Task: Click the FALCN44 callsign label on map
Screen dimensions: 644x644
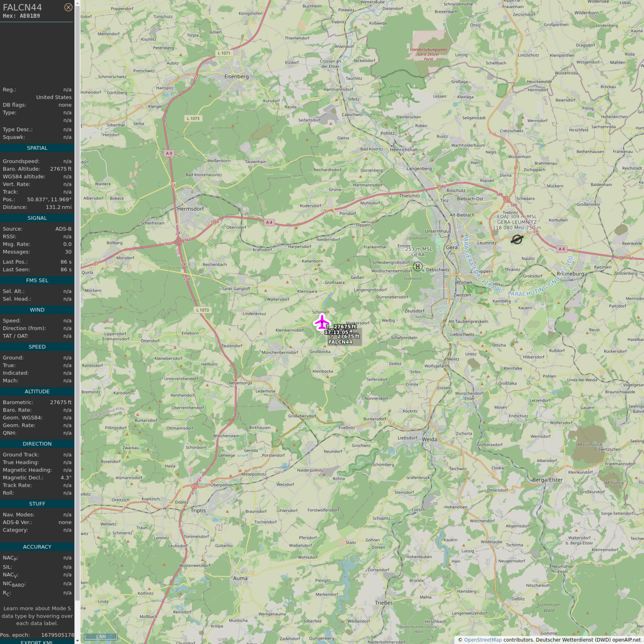Action: (x=340, y=342)
